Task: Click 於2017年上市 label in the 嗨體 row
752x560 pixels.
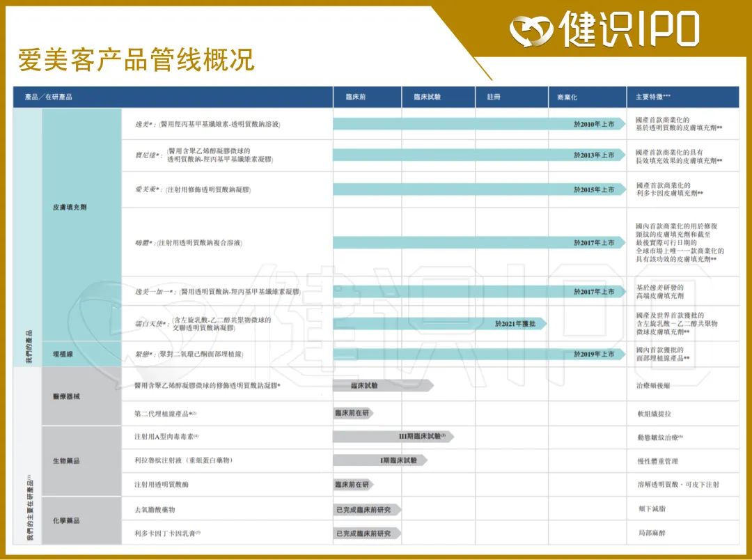Action: pyautogui.click(x=594, y=243)
